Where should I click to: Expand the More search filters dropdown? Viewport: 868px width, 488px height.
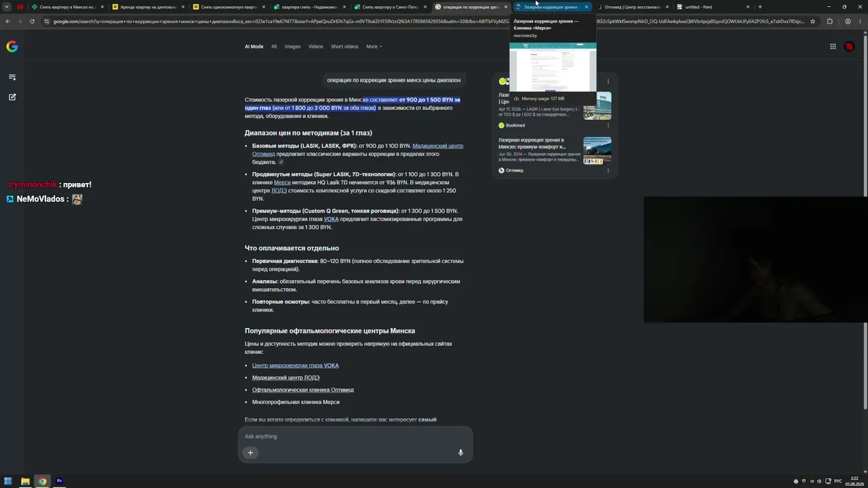click(x=374, y=47)
